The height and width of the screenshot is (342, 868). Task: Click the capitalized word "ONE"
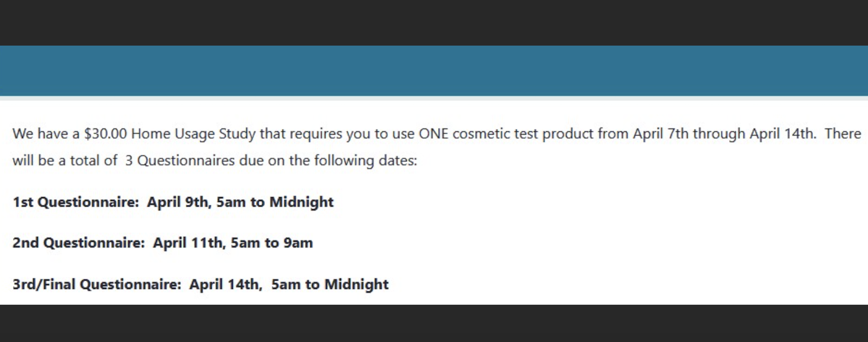pyautogui.click(x=433, y=134)
